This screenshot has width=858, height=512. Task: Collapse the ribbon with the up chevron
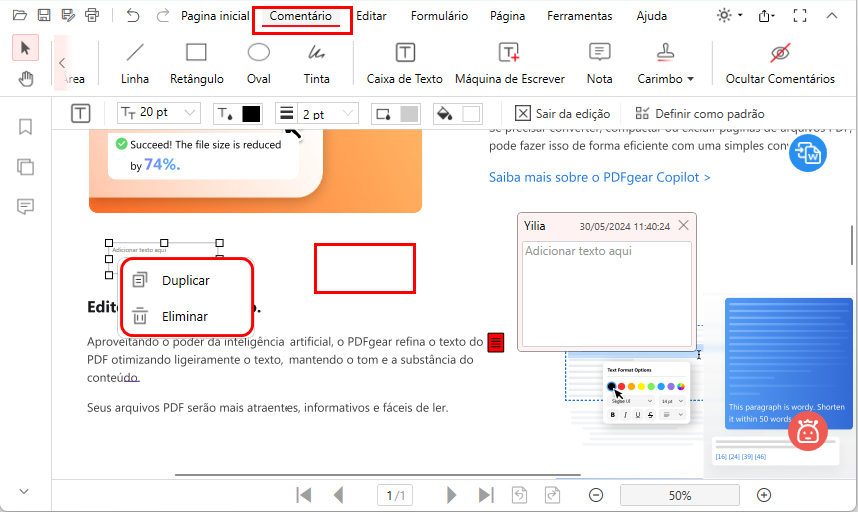click(x=832, y=15)
